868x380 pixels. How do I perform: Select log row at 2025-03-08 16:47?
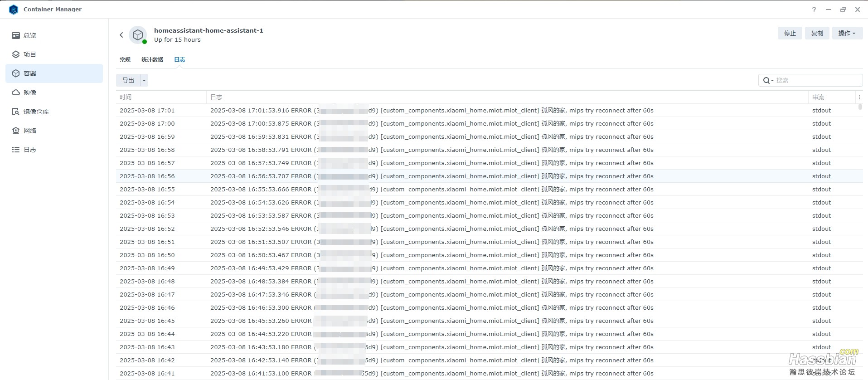pyautogui.click(x=489, y=294)
